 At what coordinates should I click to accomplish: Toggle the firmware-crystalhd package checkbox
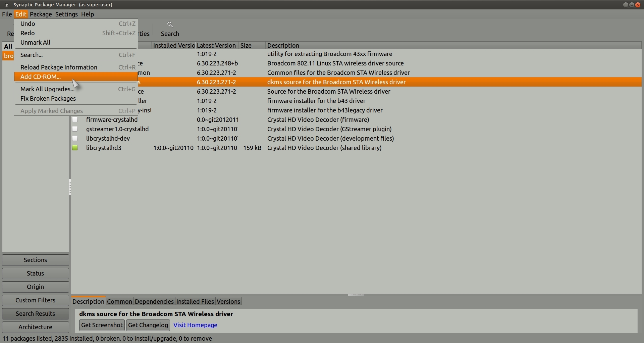75,119
